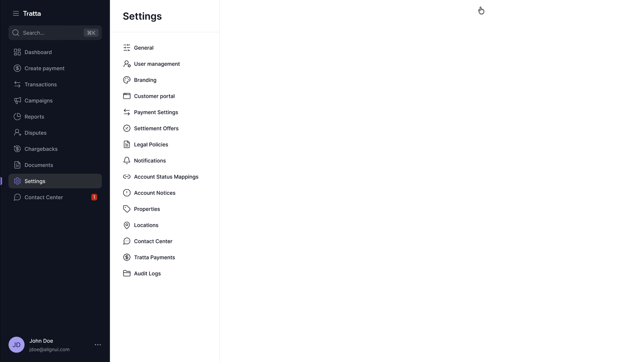Open Legal Policies section

tap(151, 145)
